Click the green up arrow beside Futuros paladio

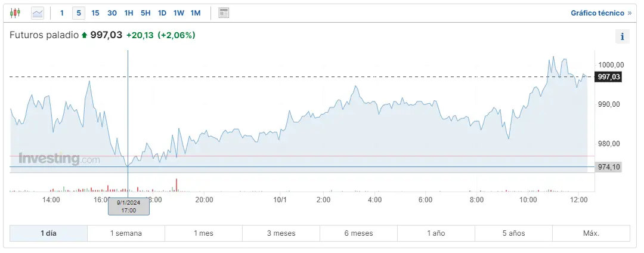pos(84,35)
